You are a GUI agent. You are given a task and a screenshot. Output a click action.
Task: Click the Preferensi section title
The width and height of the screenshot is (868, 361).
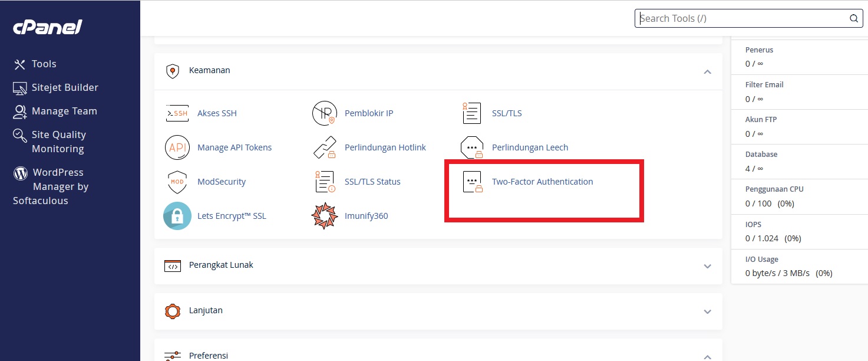(x=209, y=356)
